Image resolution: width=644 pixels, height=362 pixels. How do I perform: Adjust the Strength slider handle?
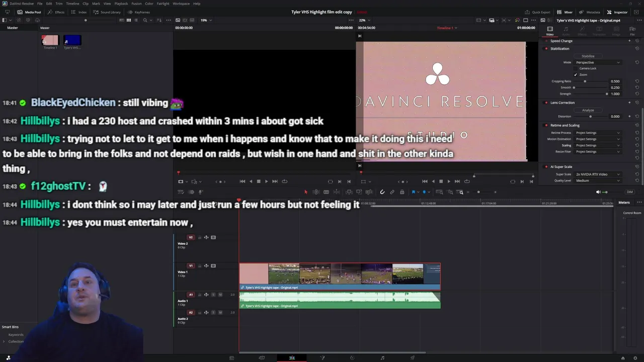(607, 94)
